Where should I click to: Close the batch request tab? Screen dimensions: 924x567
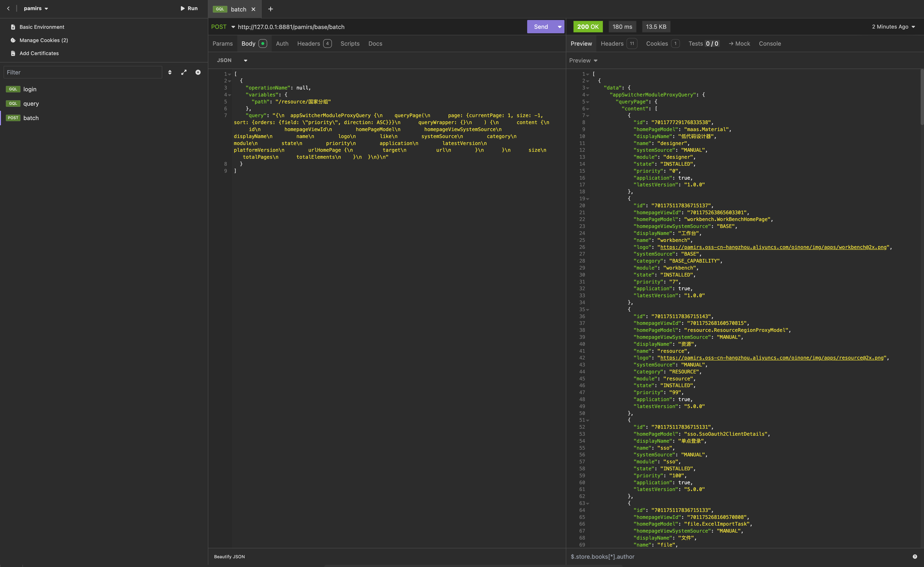(x=253, y=9)
